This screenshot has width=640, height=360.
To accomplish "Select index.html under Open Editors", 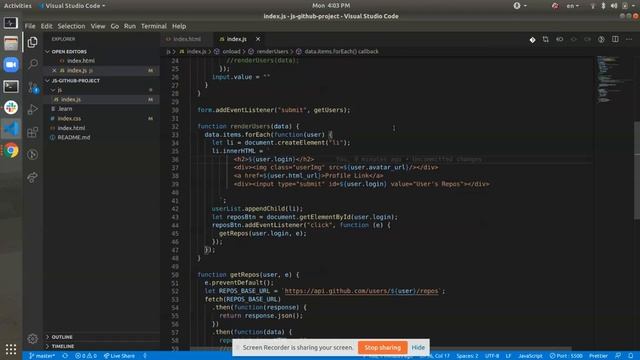I will [x=80, y=61].
